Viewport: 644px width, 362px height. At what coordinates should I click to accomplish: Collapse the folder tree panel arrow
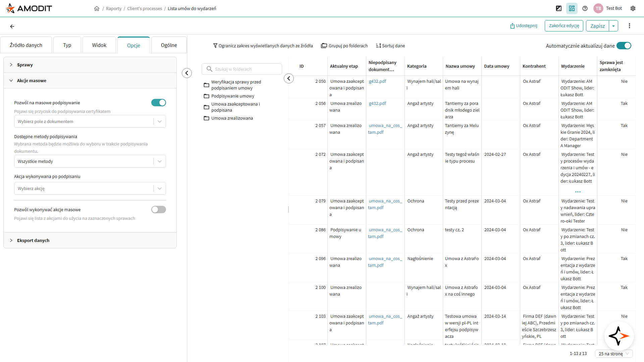288,78
